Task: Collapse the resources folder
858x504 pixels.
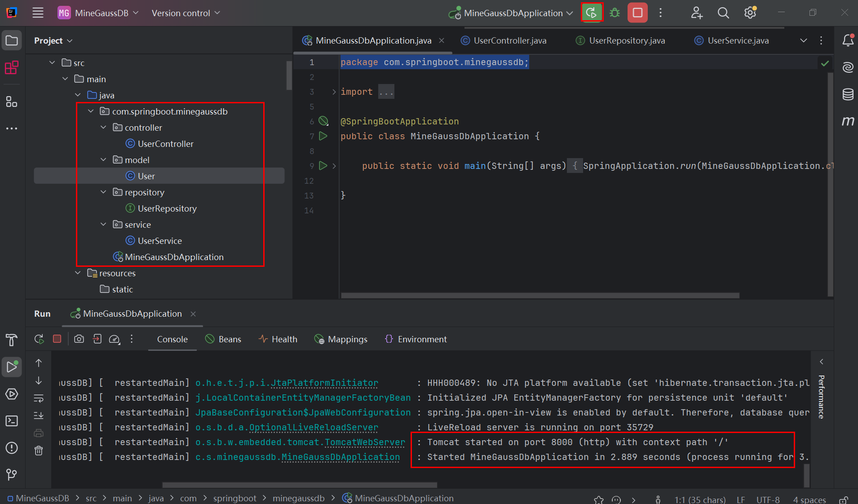Action: [78, 273]
